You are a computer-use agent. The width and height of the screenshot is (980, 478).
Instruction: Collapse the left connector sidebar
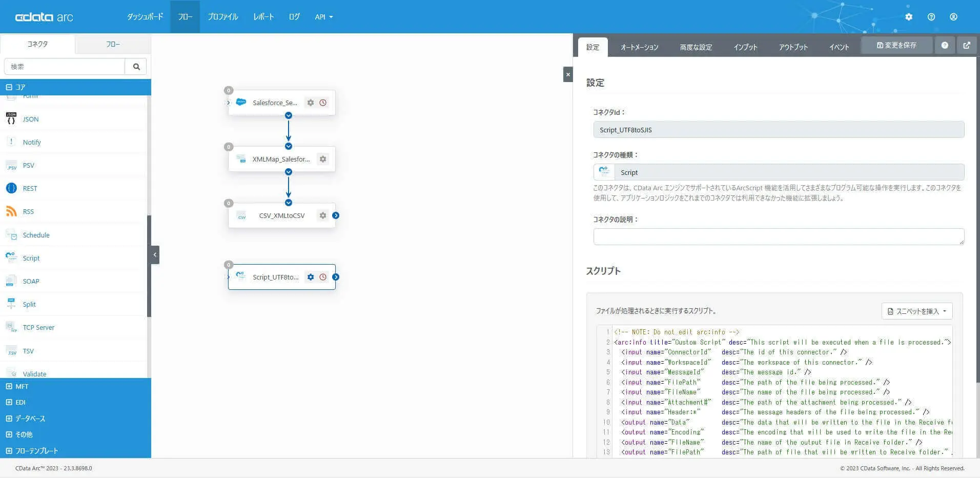pyautogui.click(x=155, y=255)
